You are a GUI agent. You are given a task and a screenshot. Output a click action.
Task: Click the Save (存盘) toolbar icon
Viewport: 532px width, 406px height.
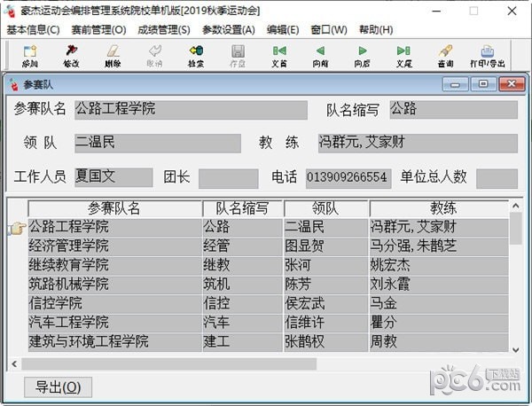point(238,56)
